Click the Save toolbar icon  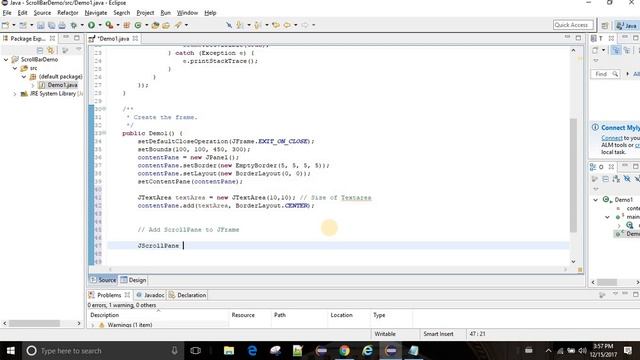click(41, 25)
